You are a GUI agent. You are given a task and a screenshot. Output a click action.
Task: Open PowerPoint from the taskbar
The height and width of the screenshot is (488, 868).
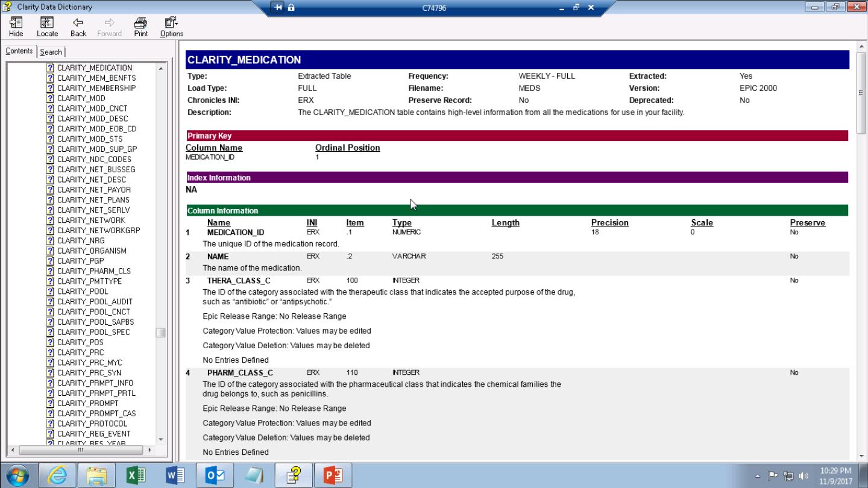click(333, 475)
